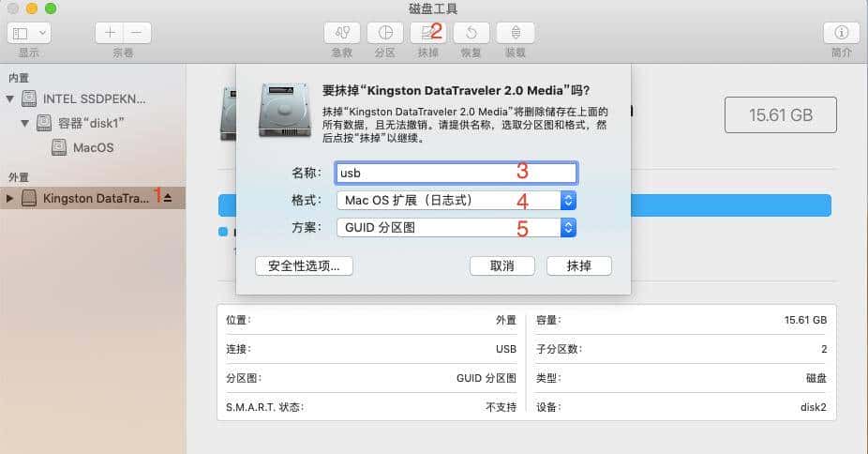Screen dimensions: 868x454
Task: Select Kingston DataTra... external disk
Action: (x=93, y=198)
